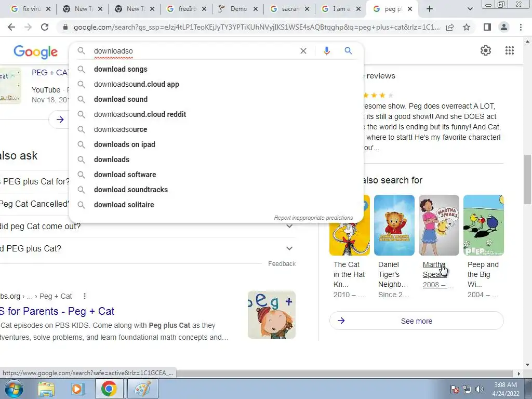Click the video results next arrow button
Image resolution: width=532 pixels, height=399 pixels.
60,119
